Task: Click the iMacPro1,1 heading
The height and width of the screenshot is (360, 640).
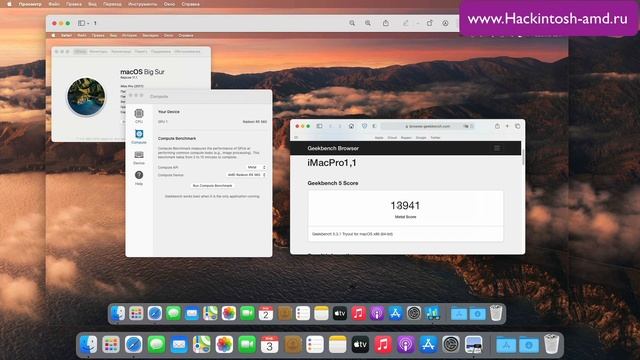Action: (332, 163)
